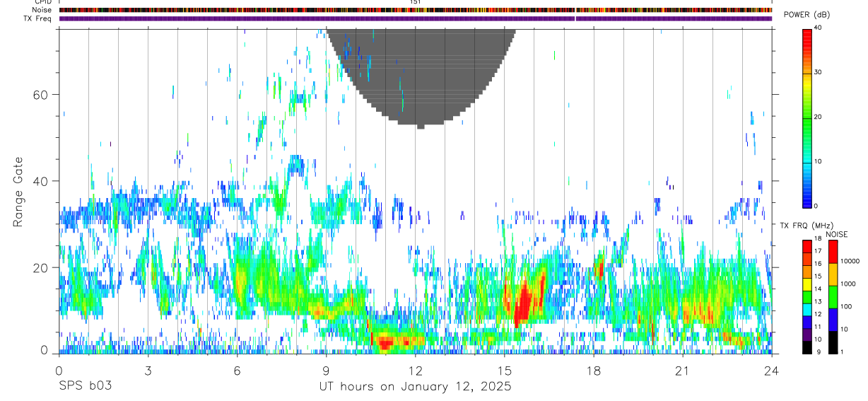Click the "100" label on NOISE legend
This screenshot has width=868, height=401.
tap(845, 306)
